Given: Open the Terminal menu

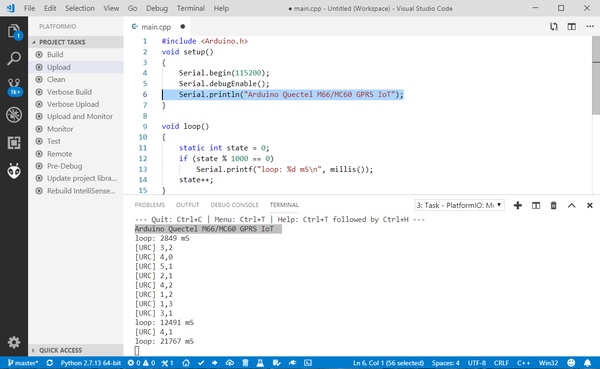Looking at the screenshot, I should point(191,8).
